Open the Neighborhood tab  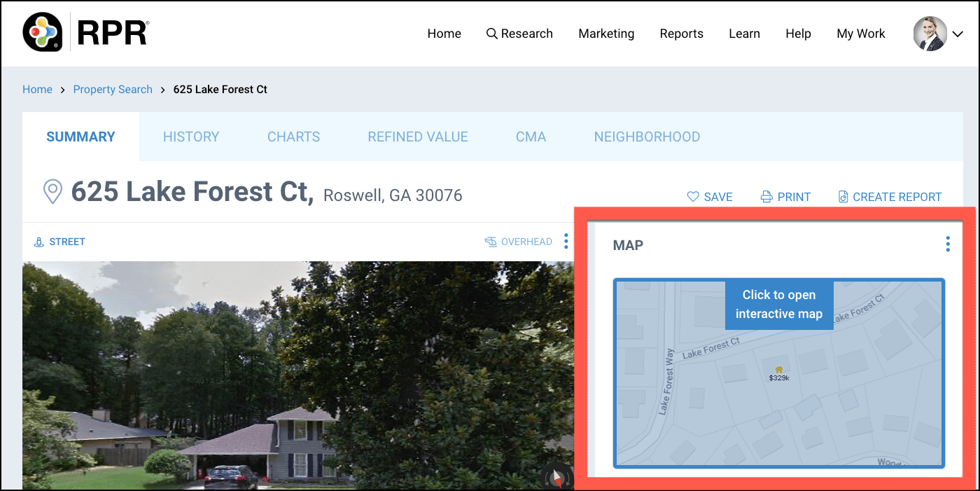pos(647,137)
